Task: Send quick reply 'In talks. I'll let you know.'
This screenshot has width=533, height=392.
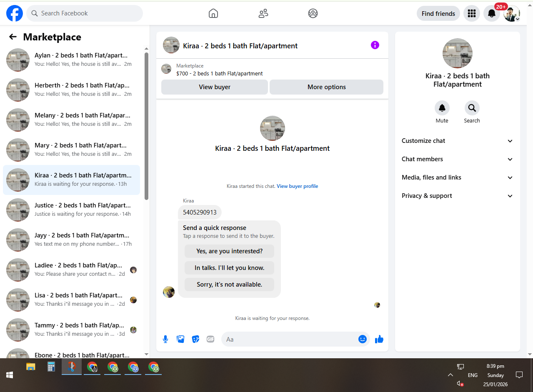Action: [x=230, y=268]
